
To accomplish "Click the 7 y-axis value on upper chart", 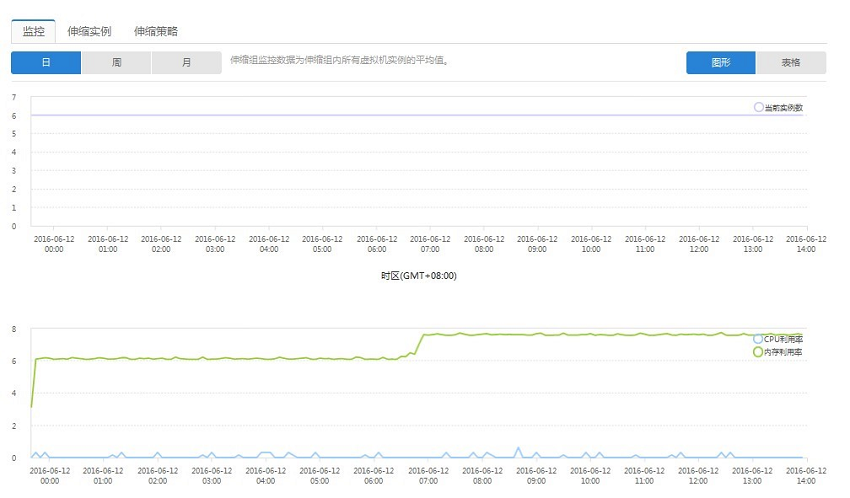I will point(14,97).
